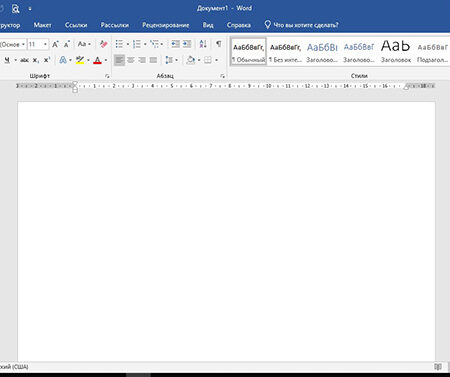The height and width of the screenshot is (377, 450).
Task: Toggle strikethrough formatting (abc)
Action: point(24,60)
